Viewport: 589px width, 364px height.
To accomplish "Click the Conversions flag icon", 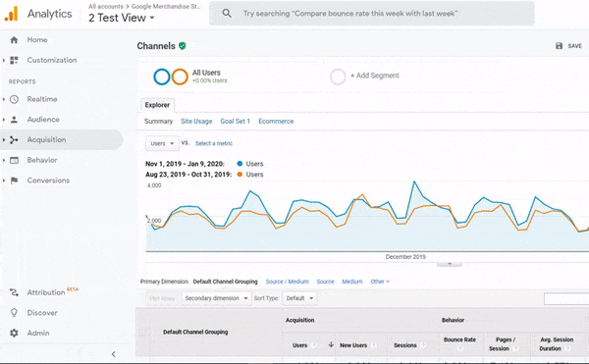I will [14, 181].
